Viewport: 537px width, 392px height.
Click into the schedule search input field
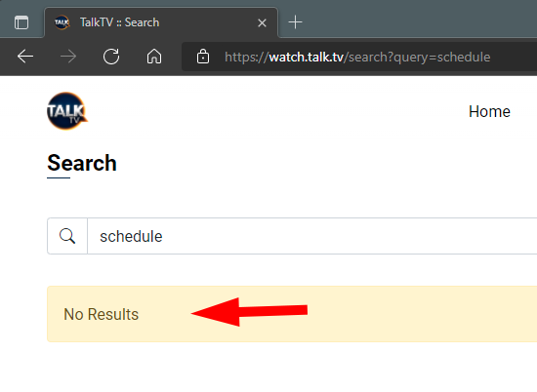coord(312,236)
